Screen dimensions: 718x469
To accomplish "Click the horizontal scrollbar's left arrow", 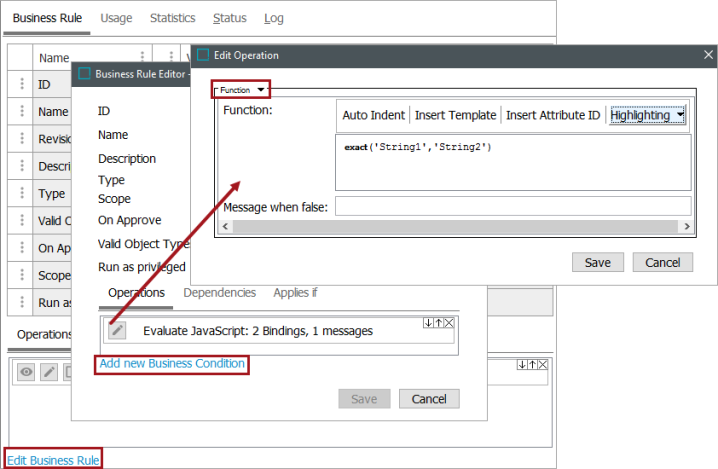I will 225,226.
